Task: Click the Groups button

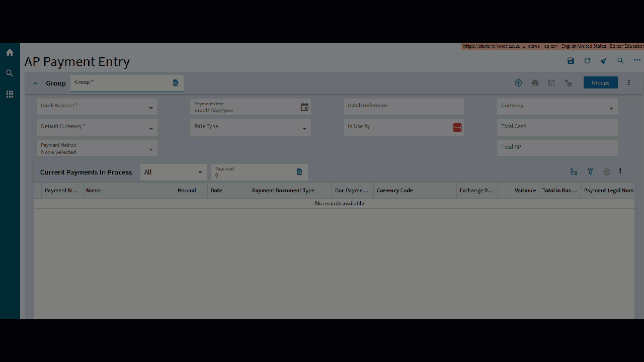Action: point(600,82)
